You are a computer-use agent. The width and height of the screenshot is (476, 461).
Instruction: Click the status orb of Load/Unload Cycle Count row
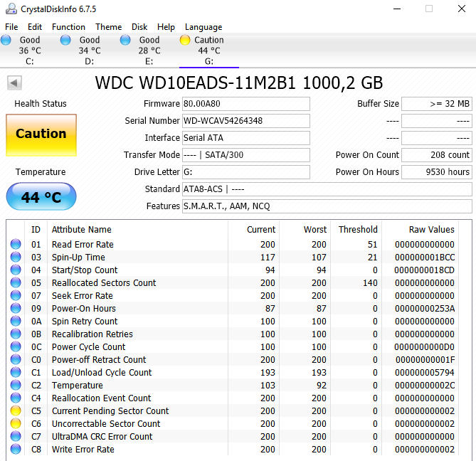tap(16, 372)
